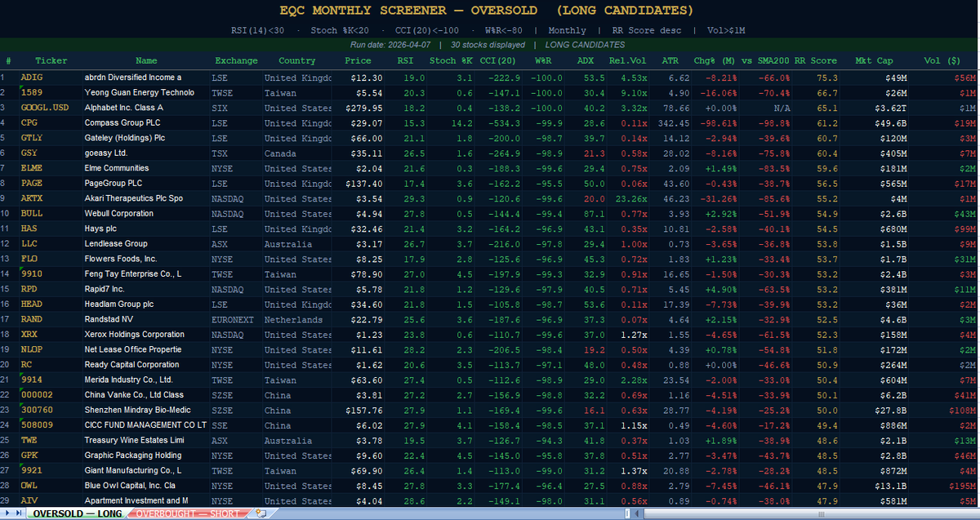
Task: Click the name cell Randstad NV
Action: pyautogui.click(x=146, y=319)
